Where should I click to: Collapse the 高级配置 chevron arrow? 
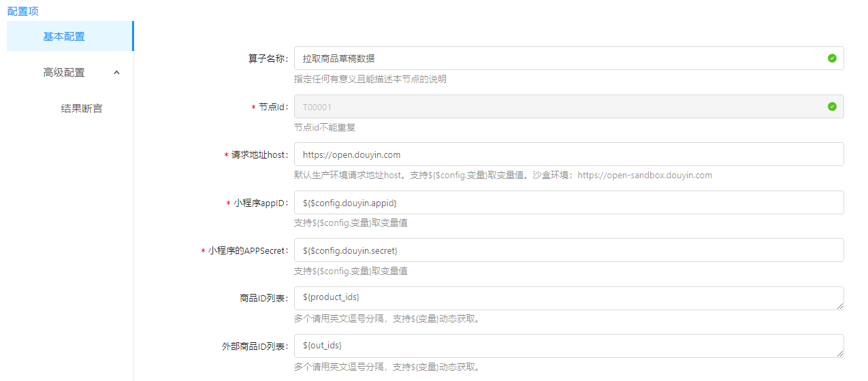116,73
